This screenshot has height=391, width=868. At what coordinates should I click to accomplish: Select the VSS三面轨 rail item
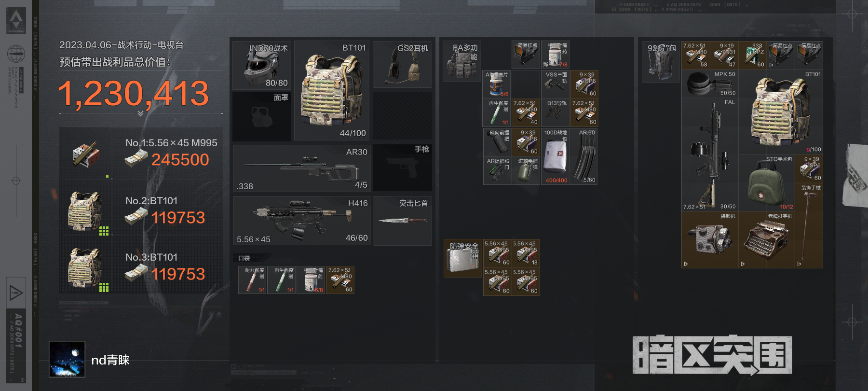pos(555,84)
